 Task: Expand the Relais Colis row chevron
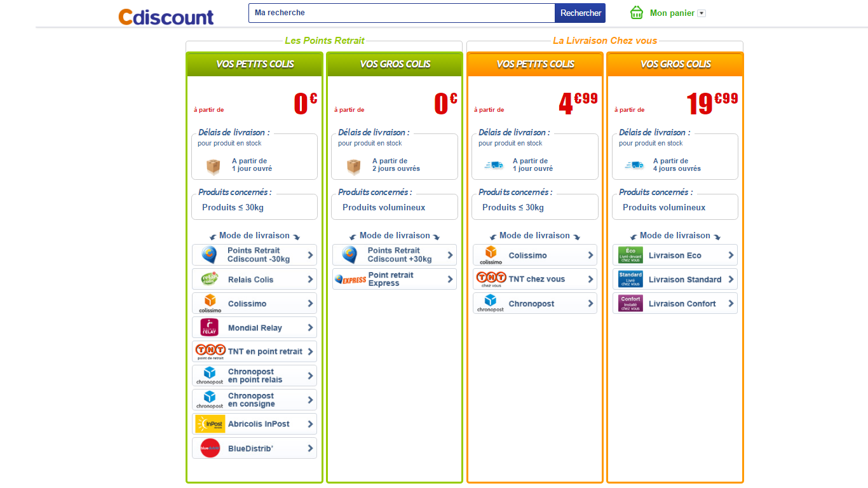[310, 279]
